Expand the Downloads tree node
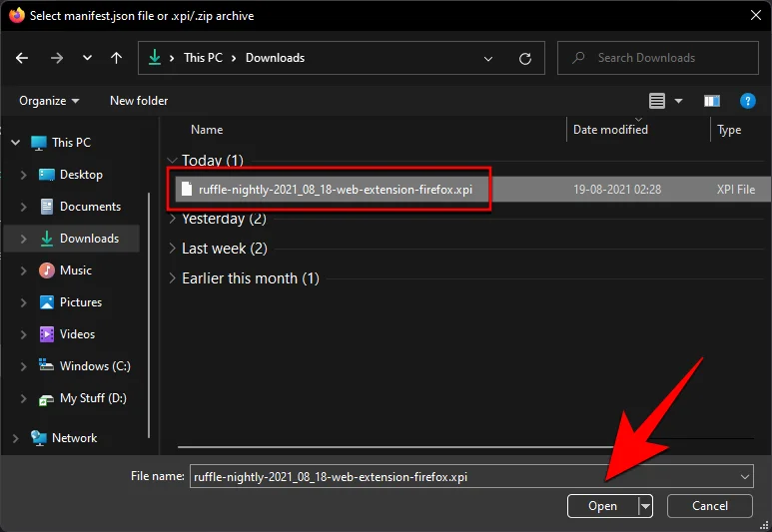This screenshot has width=772, height=532. pyautogui.click(x=23, y=239)
